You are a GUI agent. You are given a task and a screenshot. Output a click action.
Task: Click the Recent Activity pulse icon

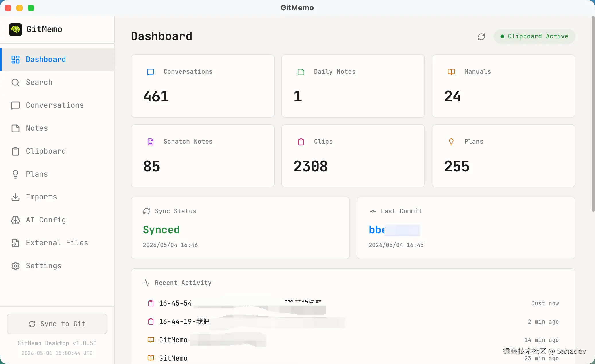click(x=147, y=283)
